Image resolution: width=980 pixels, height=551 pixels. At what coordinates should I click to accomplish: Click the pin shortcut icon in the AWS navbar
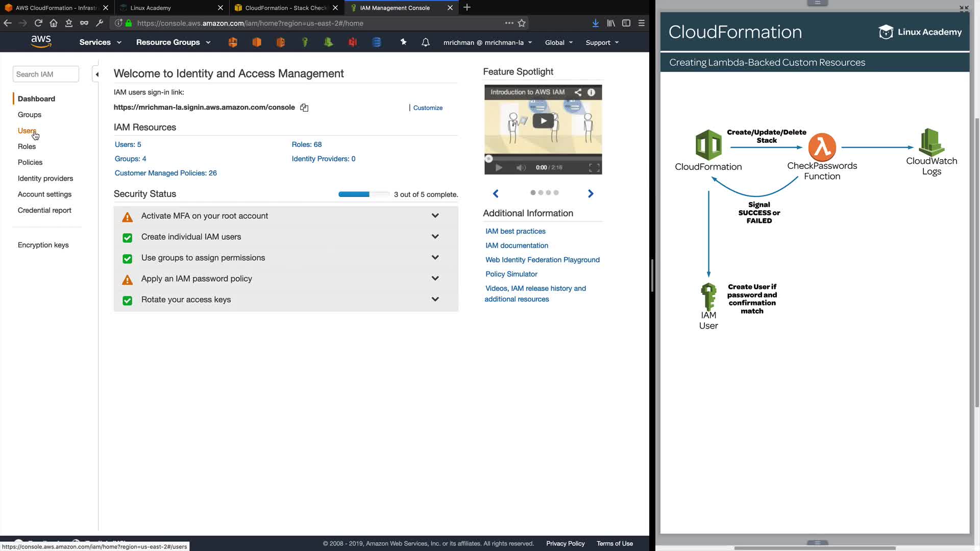[403, 42]
